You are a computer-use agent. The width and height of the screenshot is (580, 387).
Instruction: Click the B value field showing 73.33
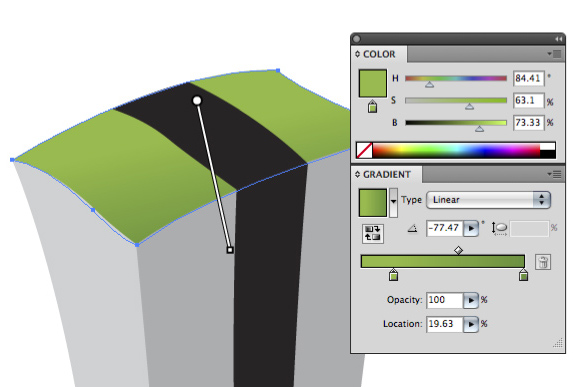(x=529, y=122)
